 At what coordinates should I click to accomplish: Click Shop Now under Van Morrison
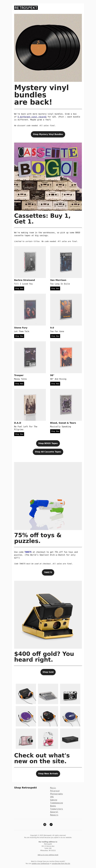pos(55,288)
